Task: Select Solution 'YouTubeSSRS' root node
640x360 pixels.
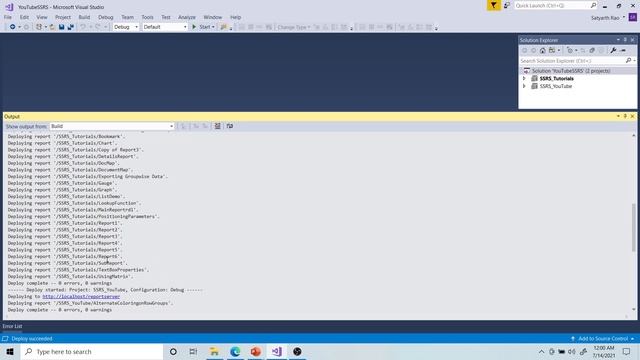Action: 571,71
